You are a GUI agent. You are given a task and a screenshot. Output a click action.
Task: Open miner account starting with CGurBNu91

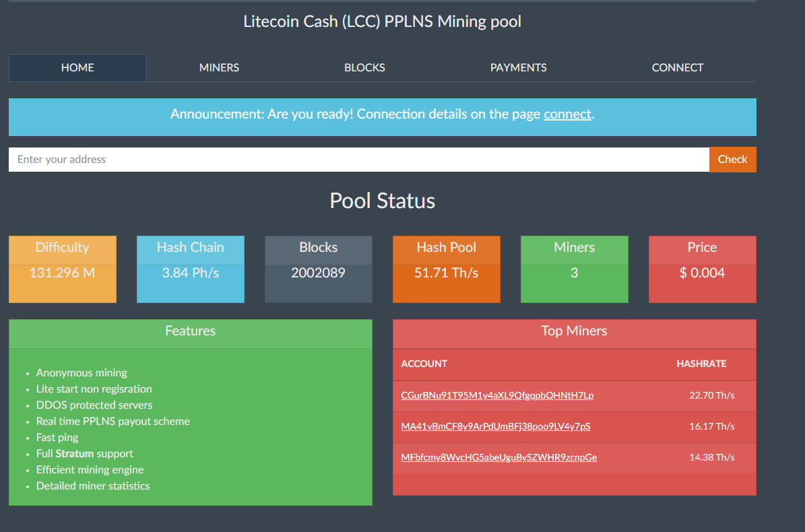pyautogui.click(x=497, y=395)
